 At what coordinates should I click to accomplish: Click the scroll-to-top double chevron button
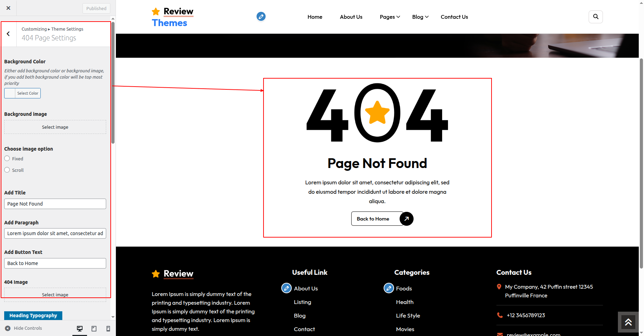[x=628, y=322]
